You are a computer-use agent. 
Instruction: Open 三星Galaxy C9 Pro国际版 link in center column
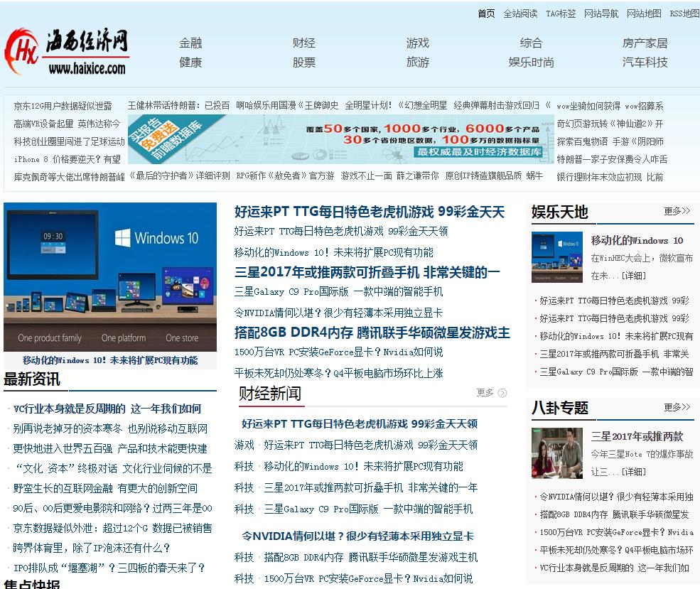[338, 292]
